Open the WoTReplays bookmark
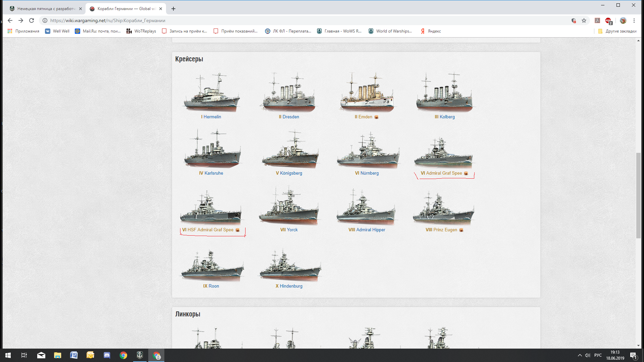 coord(141,31)
